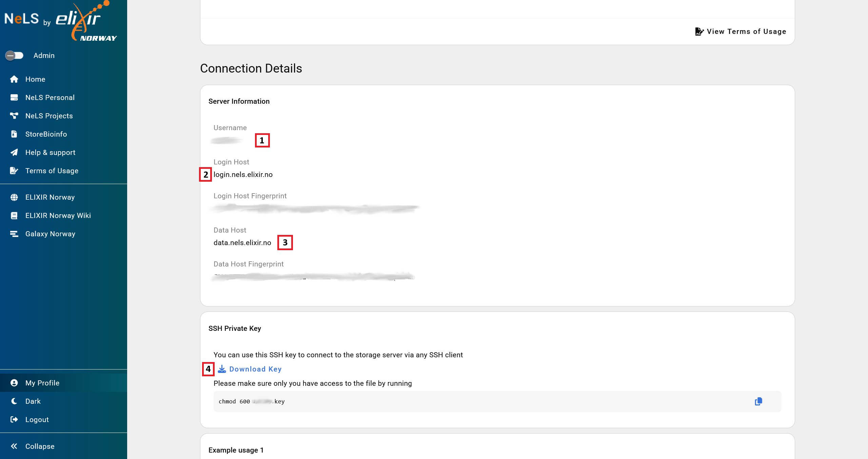Viewport: 868px width, 459px height.
Task: Click View Terms of Usage button
Action: [x=741, y=32]
